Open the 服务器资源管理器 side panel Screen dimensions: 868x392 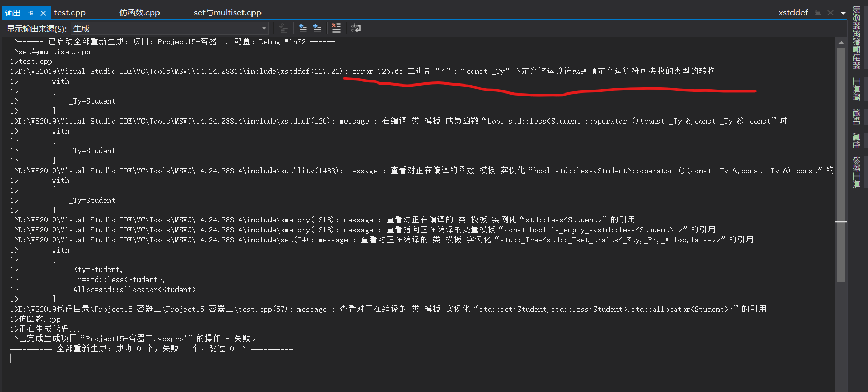856,37
